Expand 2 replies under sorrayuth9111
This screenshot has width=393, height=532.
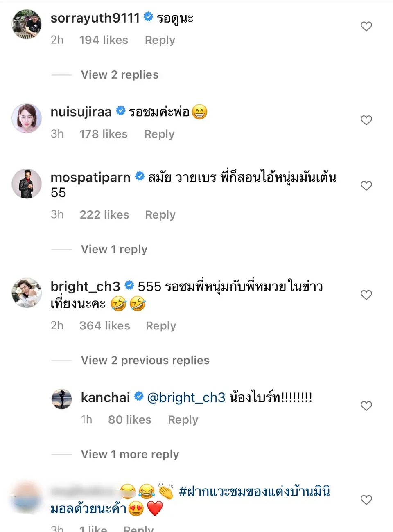point(120,75)
